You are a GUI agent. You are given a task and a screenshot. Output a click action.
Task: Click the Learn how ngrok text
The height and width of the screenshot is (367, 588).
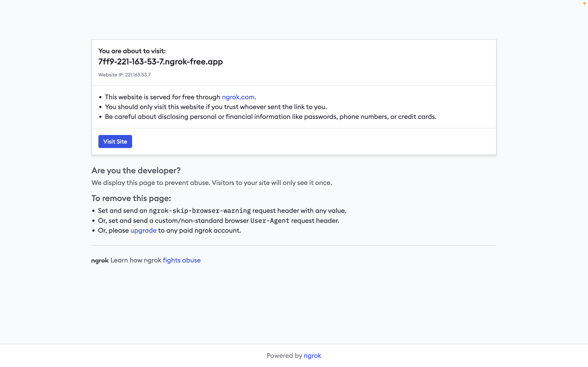136,260
